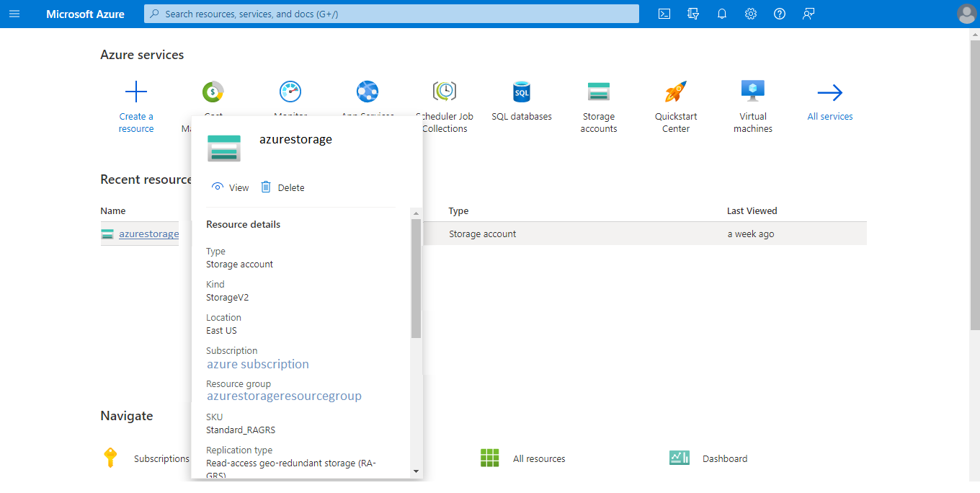This screenshot has height=493, width=980.
Task: Open the Help question mark icon
Action: [x=780, y=14]
